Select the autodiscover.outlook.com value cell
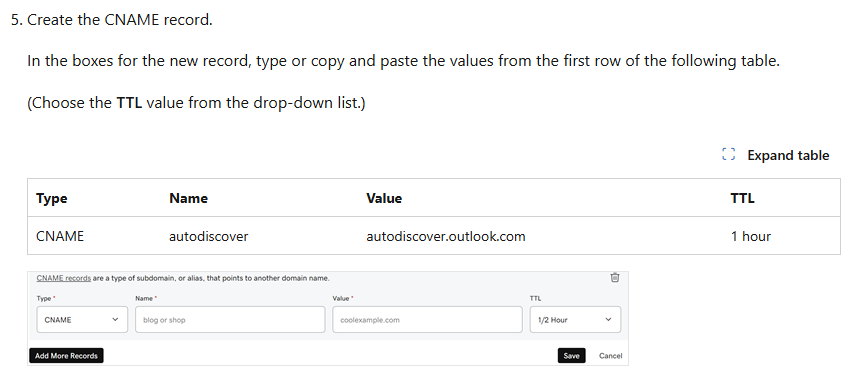The height and width of the screenshot is (380, 852). 446,236
